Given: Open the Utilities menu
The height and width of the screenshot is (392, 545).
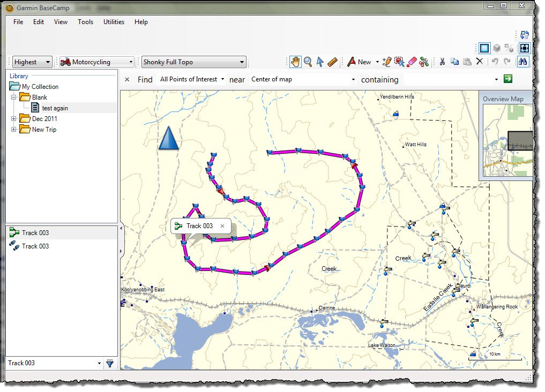Looking at the screenshot, I should click(x=114, y=22).
